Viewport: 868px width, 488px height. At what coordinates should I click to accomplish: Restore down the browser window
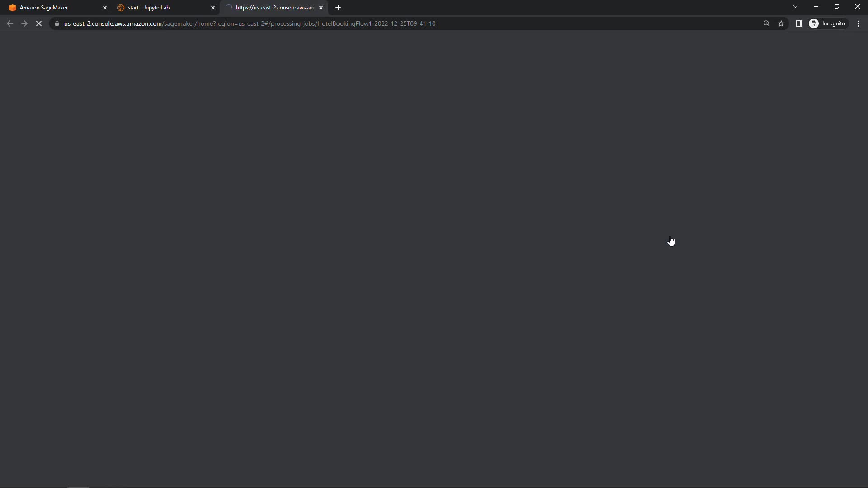click(837, 7)
